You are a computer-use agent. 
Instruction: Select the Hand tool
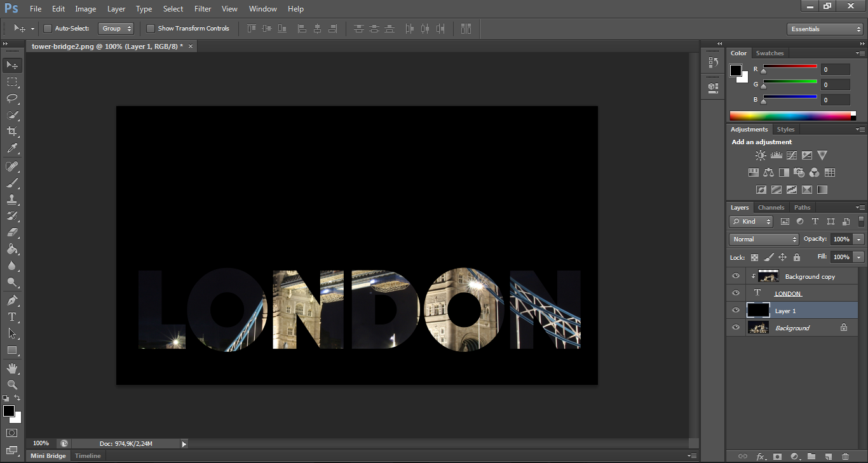(x=12, y=368)
